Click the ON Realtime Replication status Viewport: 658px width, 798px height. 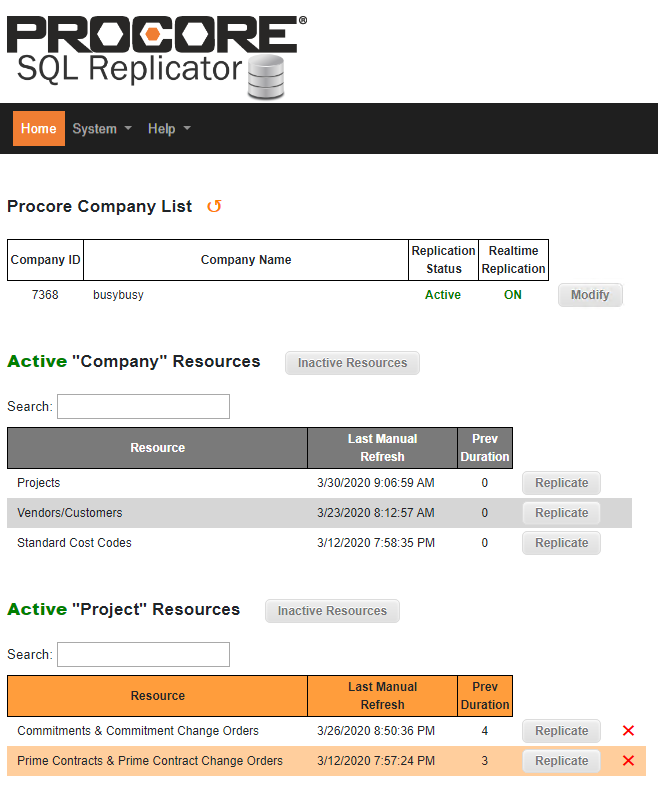(x=512, y=295)
